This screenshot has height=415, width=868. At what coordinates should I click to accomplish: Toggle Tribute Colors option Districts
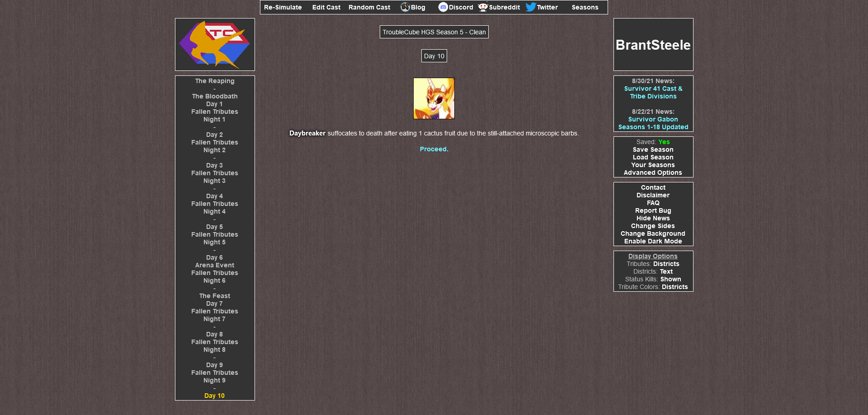click(675, 287)
